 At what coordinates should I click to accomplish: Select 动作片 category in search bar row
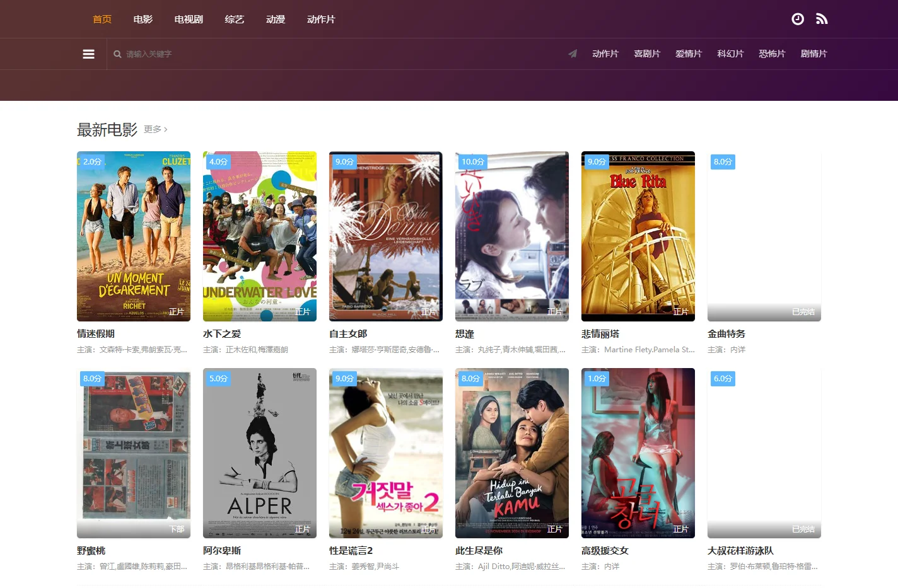coord(605,54)
